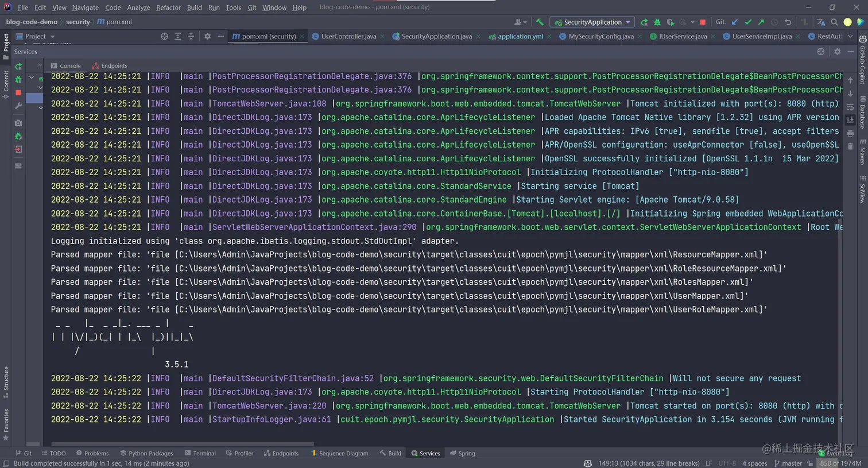Screen dimensions: 868x468
Task: Click the camera thread dump icon
Action: (18, 122)
